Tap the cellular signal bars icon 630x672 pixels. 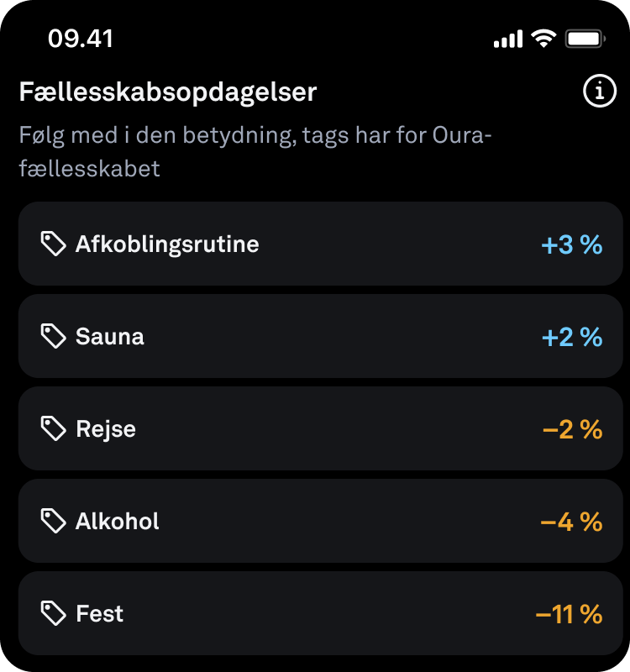(x=508, y=39)
